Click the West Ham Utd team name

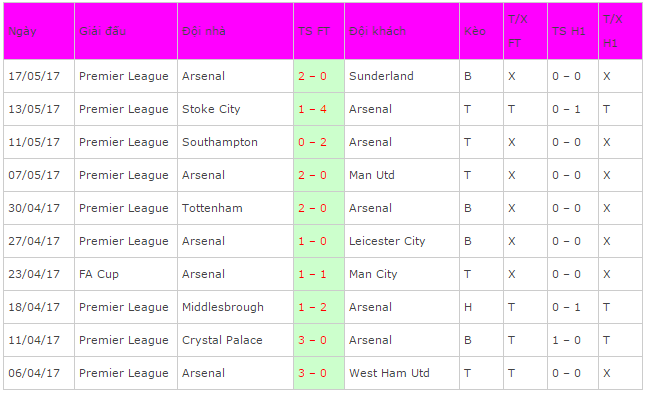pos(389,373)
